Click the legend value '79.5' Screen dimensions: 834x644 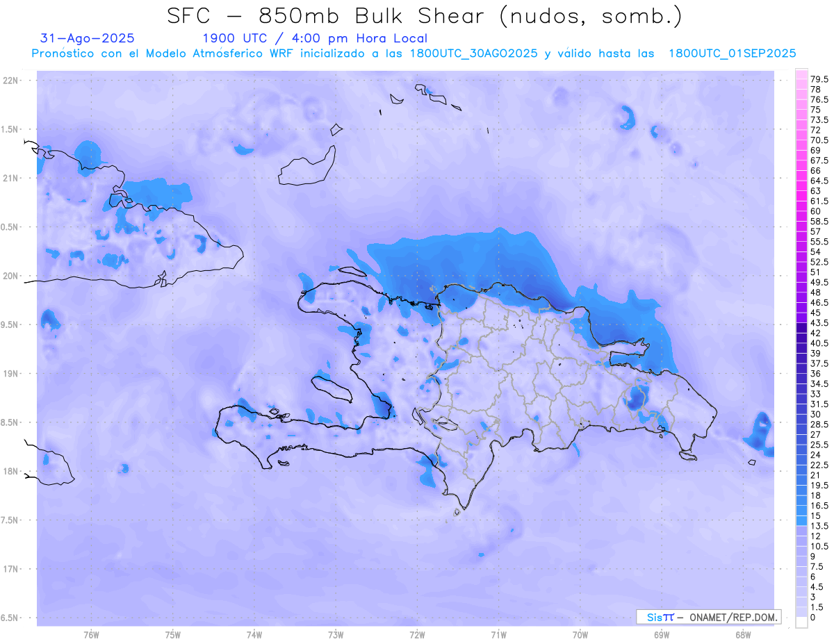(819, 80)
